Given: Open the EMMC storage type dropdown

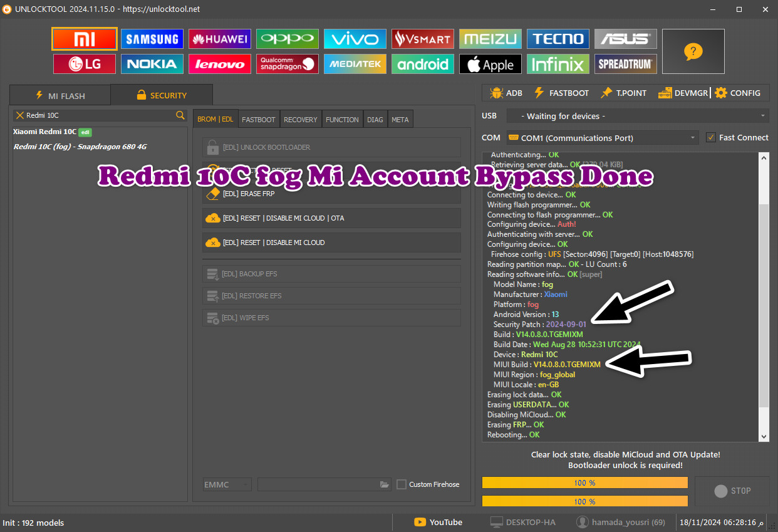Looking at the screenshot, I should 227,484.
